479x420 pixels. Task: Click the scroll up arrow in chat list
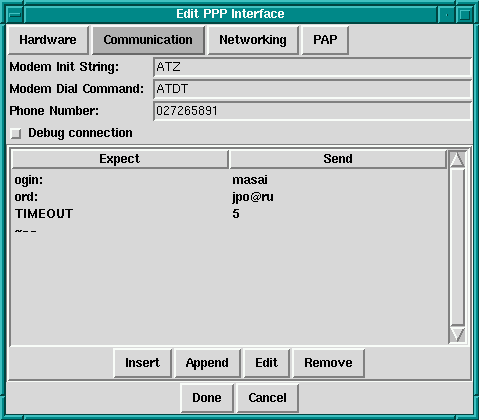click(x=457, y=159)
